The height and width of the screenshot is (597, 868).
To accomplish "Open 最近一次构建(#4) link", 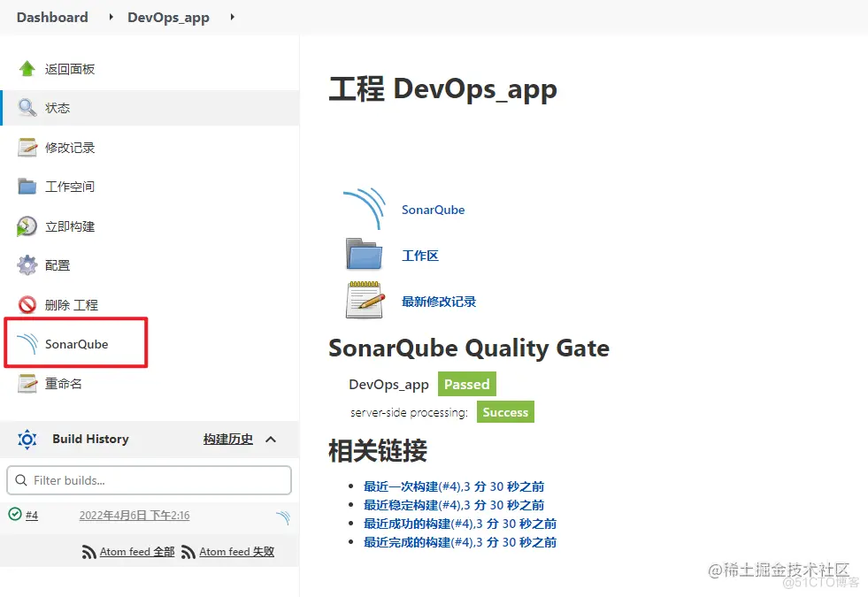I will click(454, 486).
